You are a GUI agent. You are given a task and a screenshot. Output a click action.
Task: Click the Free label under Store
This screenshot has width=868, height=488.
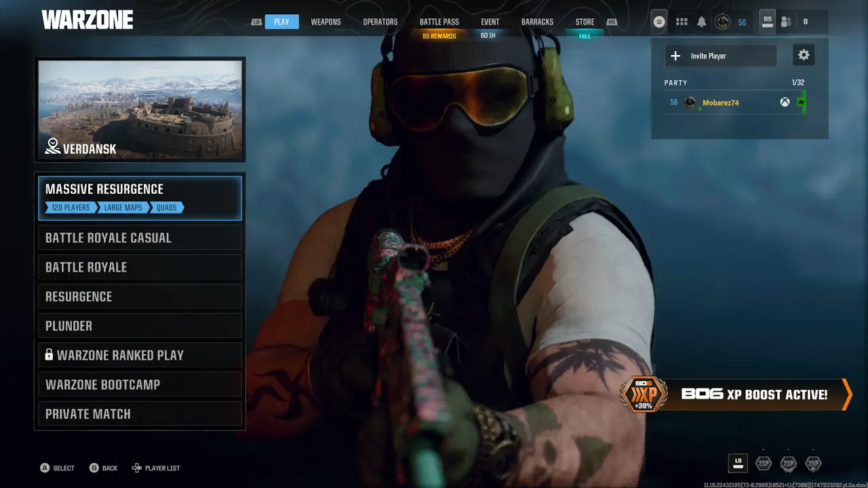point(585,36)
